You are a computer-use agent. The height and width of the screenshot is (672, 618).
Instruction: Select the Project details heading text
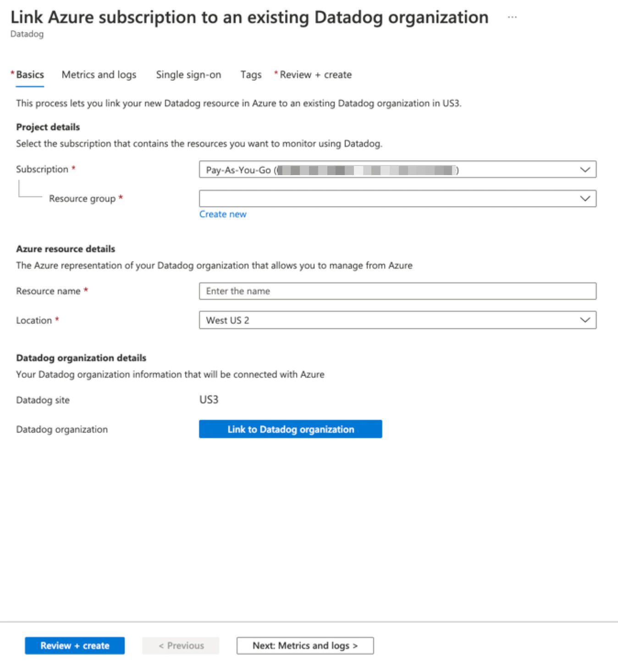click(x=48, y=127)
